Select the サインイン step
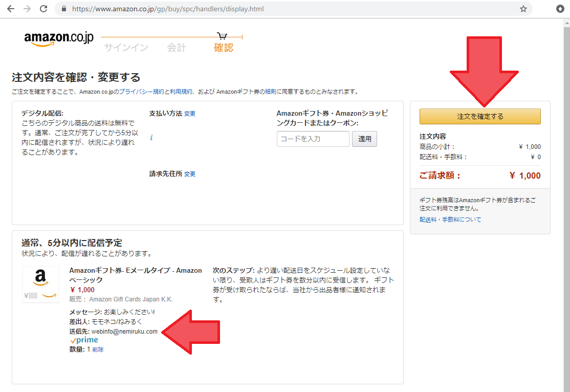The height and width of the screenshot is (392, 570). [126, 47]
